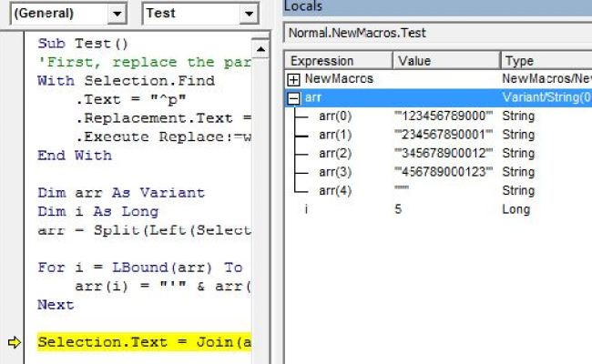The height and width of the screenshot is (364, 592).
Task: Select the arr(2) row in Locals
Action: coord(438,154)
